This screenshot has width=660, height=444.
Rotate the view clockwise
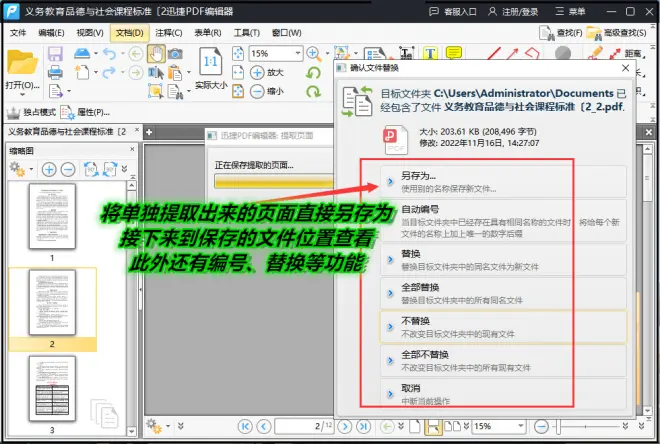(x=313, y=91)
